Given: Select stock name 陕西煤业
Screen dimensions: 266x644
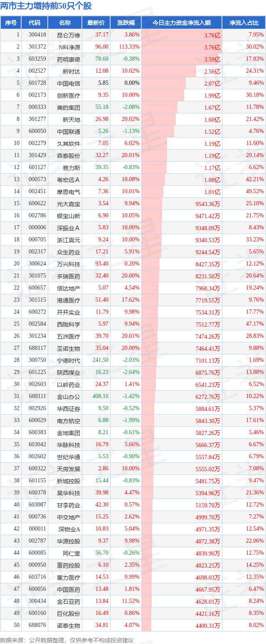Looking at the screenshot, I should coord(69,372).
